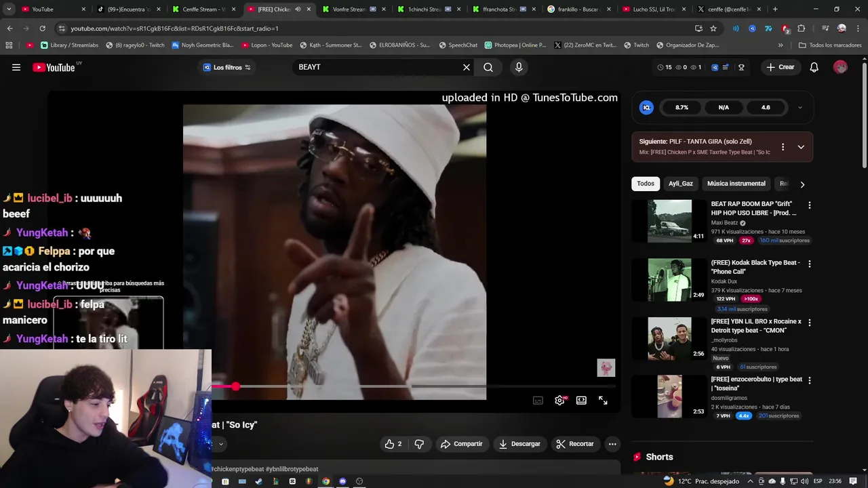
Task: Mute audio on the [FREE] Chicken tab
Action: (298, 9)
